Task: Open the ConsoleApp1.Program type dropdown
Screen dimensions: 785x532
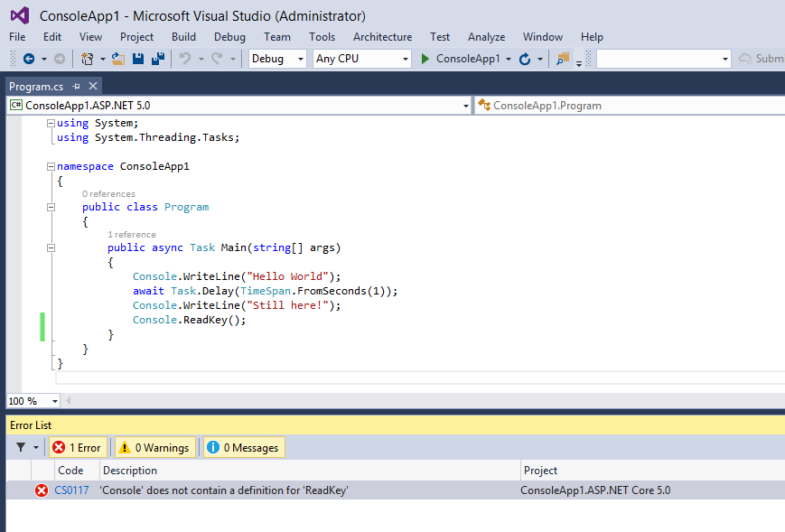Action: (630, 106)
